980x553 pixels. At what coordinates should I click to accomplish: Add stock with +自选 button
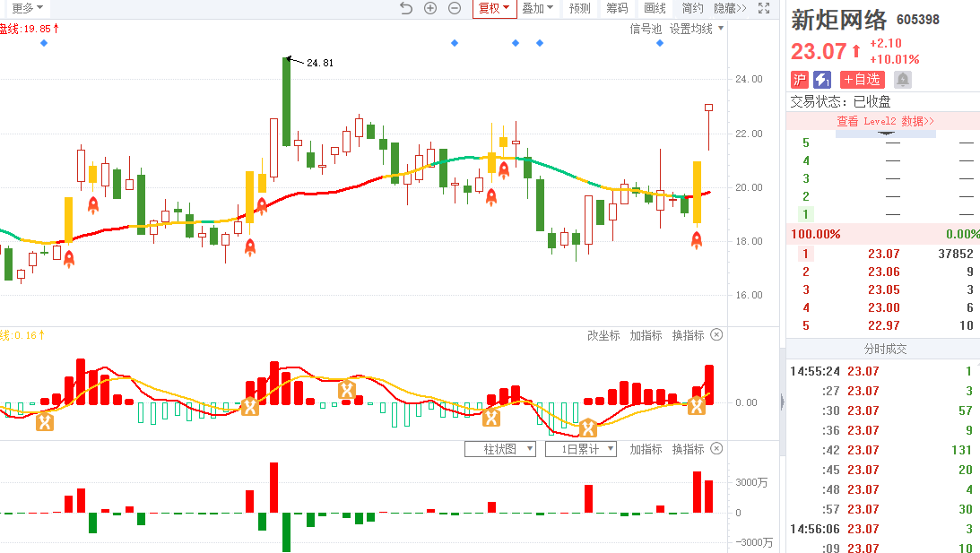[862, 80]
